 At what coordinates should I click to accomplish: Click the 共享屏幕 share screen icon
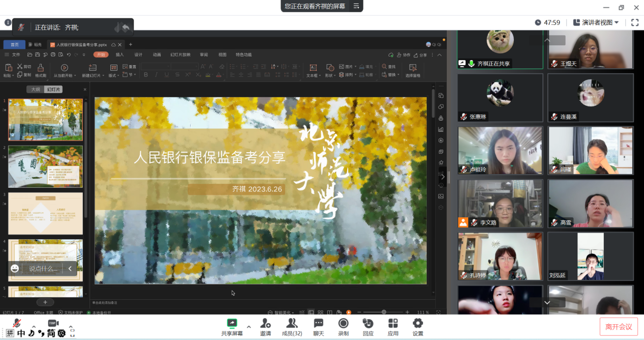[x=232, y=323]
